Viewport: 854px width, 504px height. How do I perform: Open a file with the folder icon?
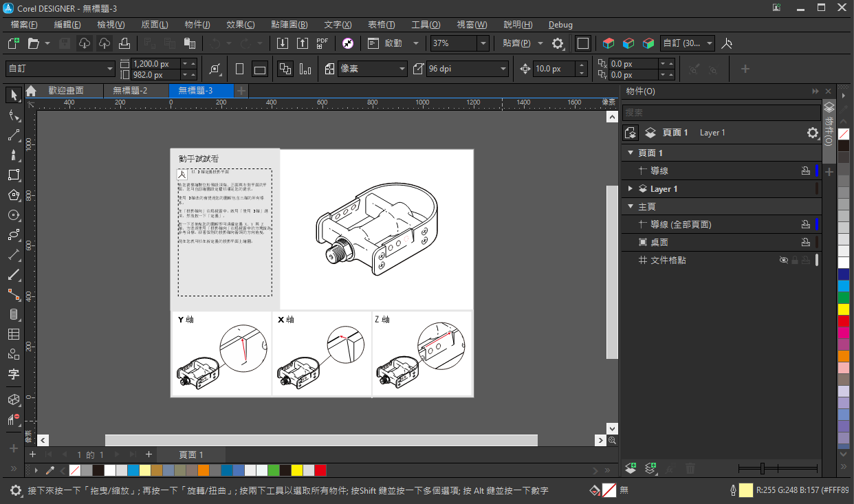click(33, 43)
